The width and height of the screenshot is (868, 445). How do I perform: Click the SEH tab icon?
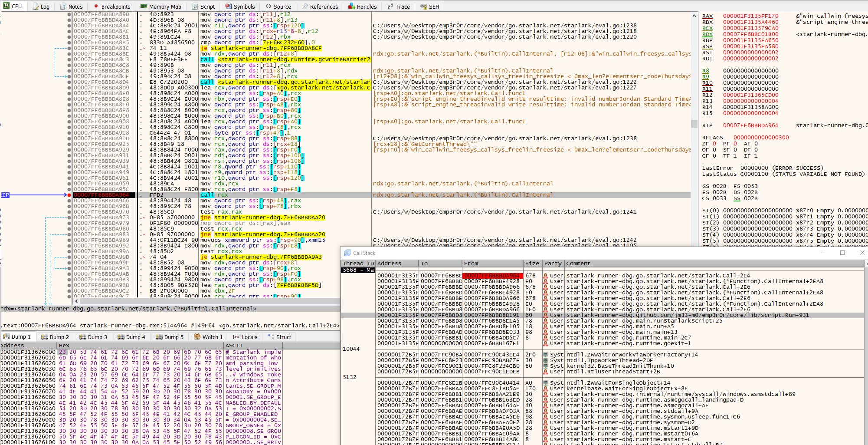pos(424,7)
